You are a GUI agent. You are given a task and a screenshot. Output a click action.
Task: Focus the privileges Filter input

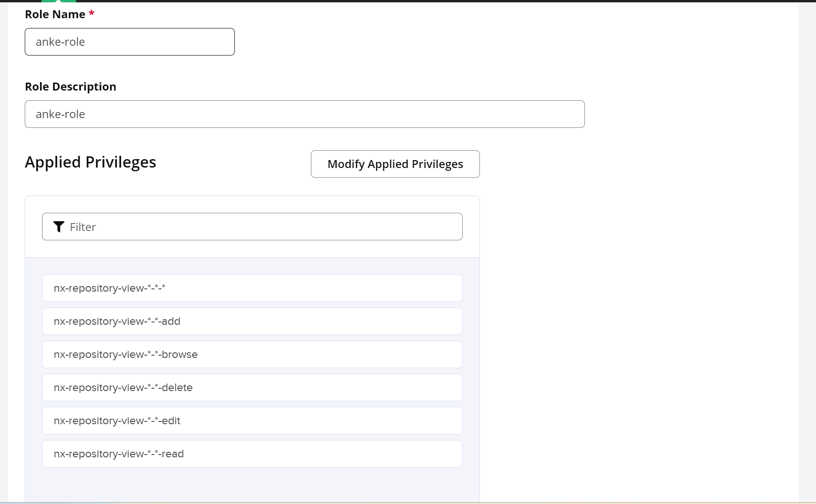click(264, 227)
